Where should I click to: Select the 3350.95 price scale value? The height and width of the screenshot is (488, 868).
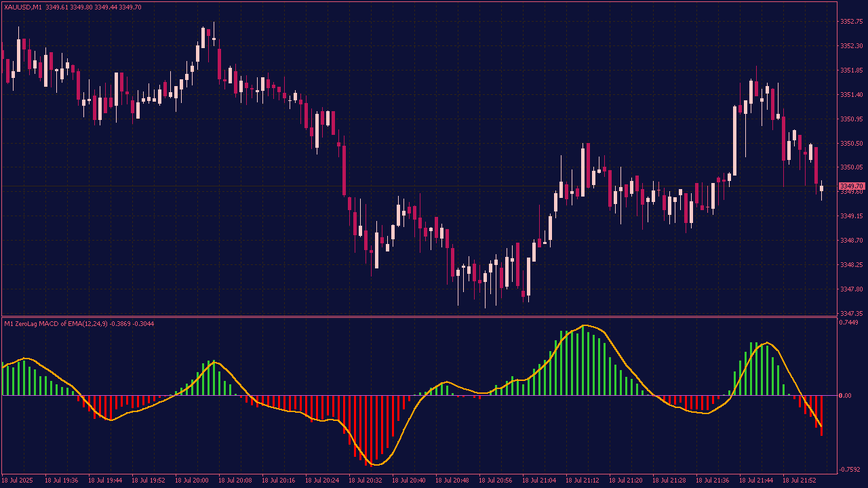[851, 119]
